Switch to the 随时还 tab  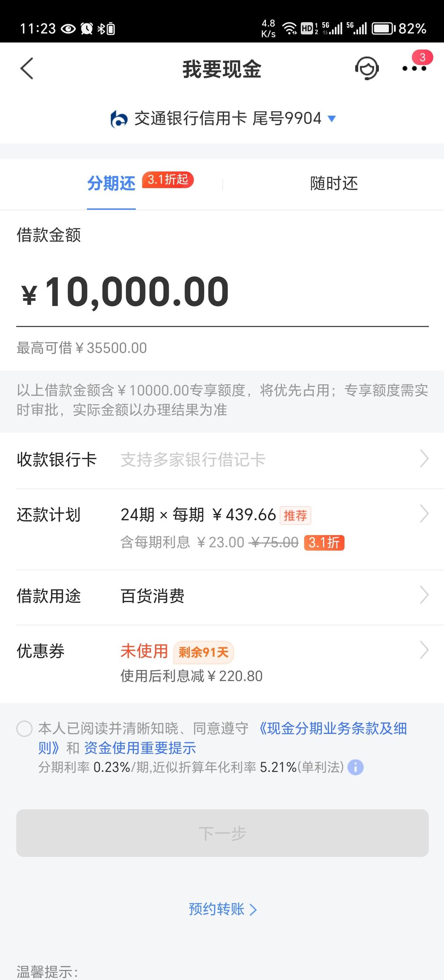334,183
